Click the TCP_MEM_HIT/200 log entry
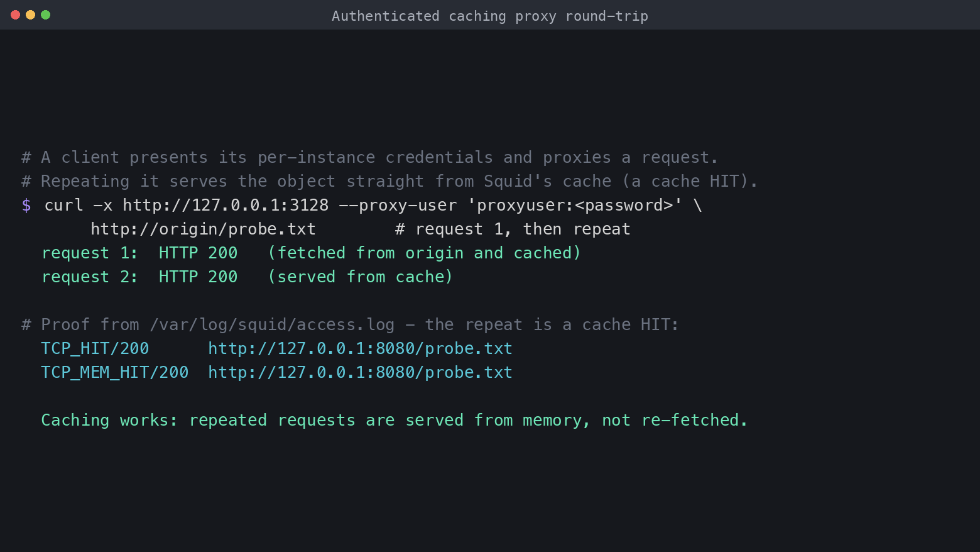This screenshot has width=980, height=552. click(x=115, y=372)
